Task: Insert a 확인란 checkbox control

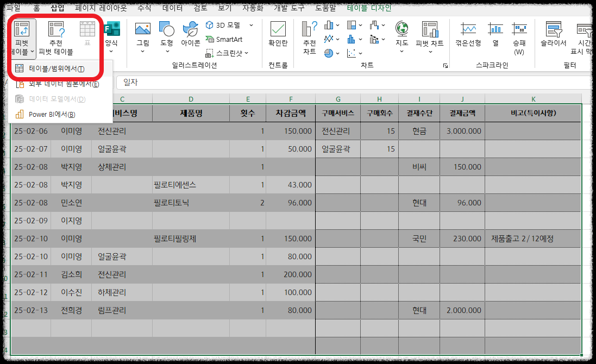Action: pyautogui.click(x=278, y=34)
